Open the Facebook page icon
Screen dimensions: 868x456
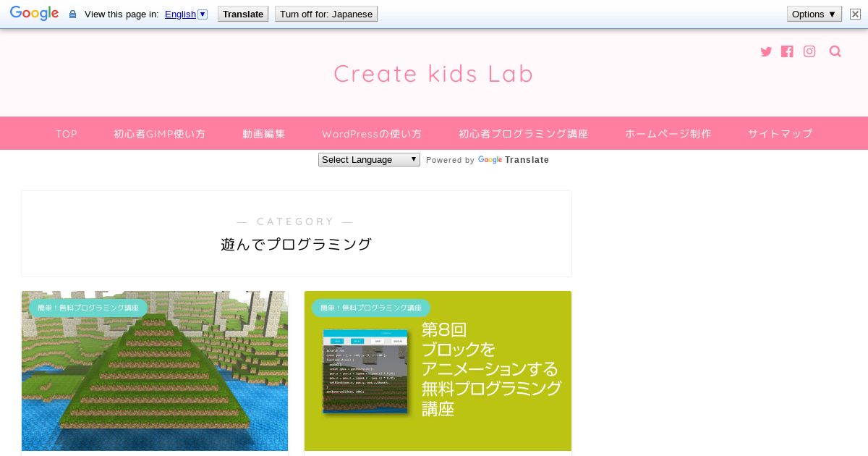tap(787, 51)
